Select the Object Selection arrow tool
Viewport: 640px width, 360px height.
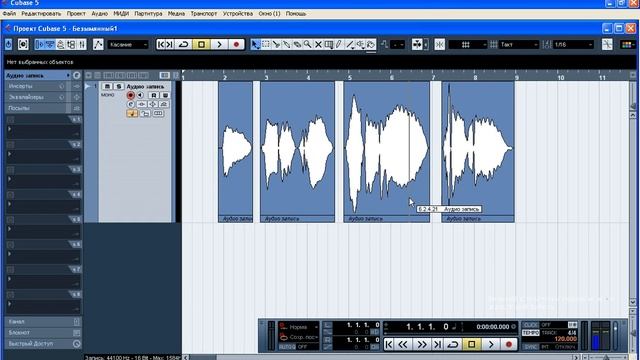[x=255, y=44]
